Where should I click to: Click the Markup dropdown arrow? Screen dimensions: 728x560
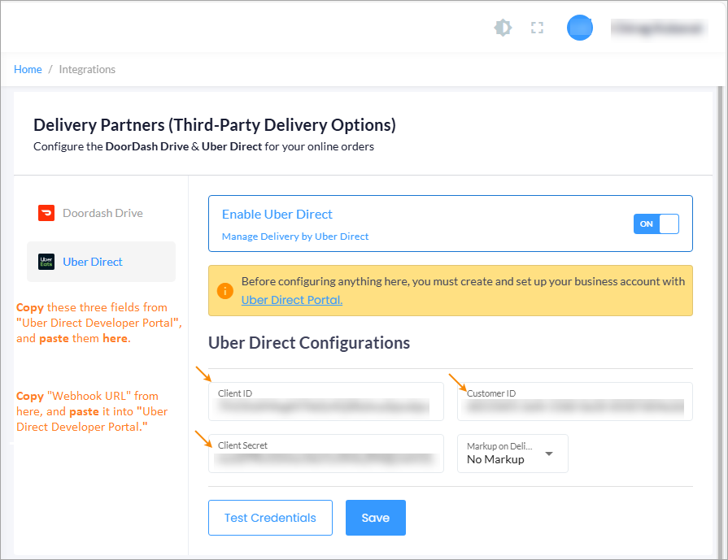pos(549,454)
